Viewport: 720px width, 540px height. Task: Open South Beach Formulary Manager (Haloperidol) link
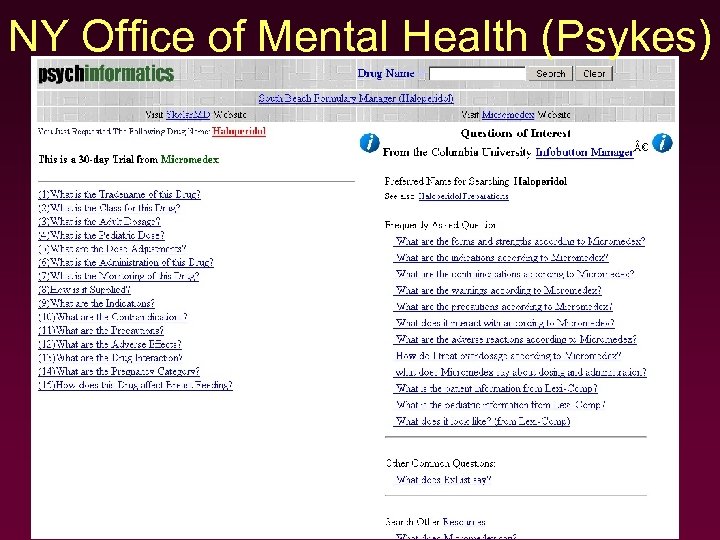point(356,98)
